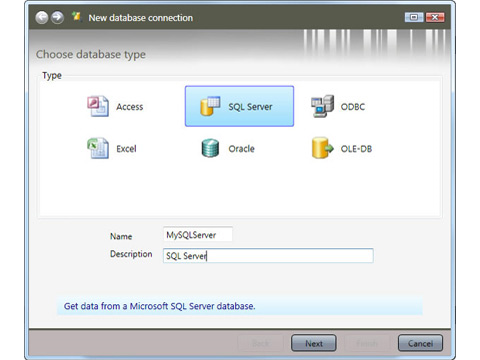Select the Access label text
480x360 pixels.
(x=130, y=107)
